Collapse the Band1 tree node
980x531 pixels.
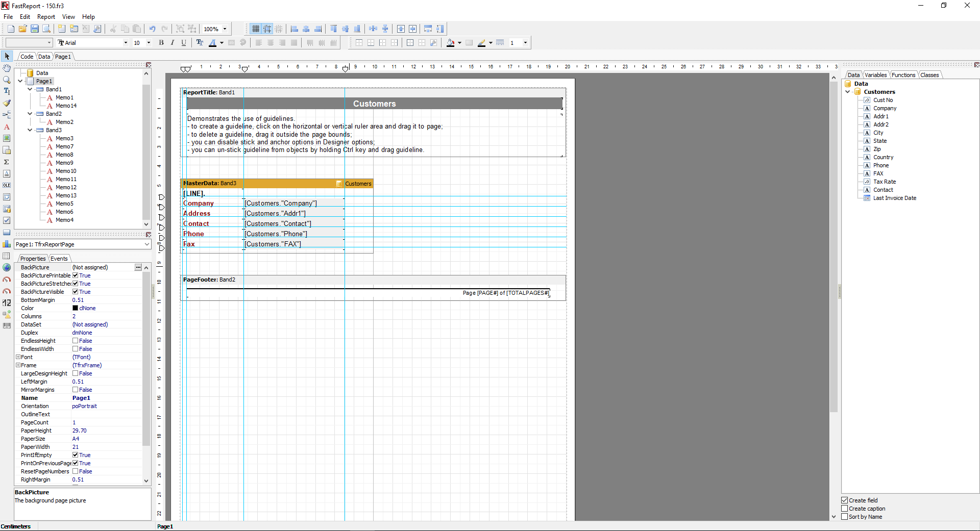pos(30,89)
